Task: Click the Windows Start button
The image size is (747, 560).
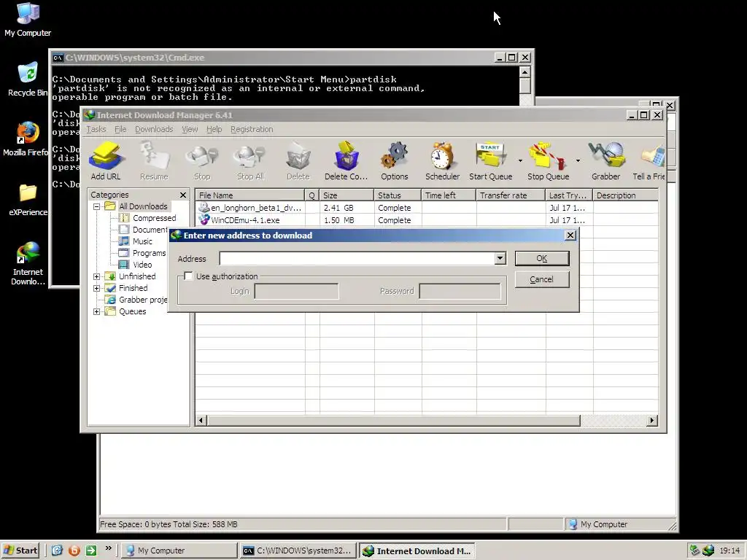Action: (21, 551)
